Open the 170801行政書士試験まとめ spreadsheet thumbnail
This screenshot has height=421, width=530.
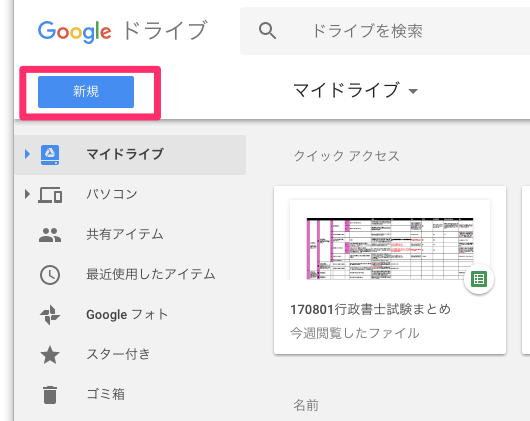click(x=390, y=240)
